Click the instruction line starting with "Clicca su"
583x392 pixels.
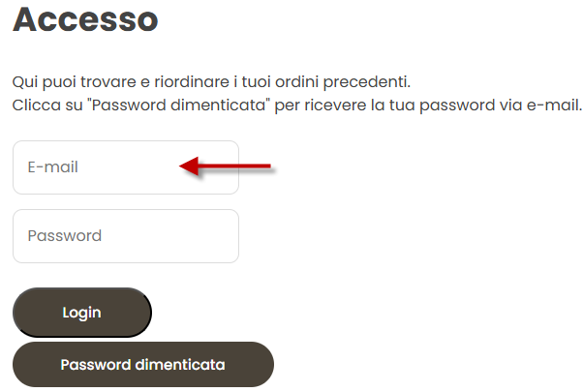296,106
